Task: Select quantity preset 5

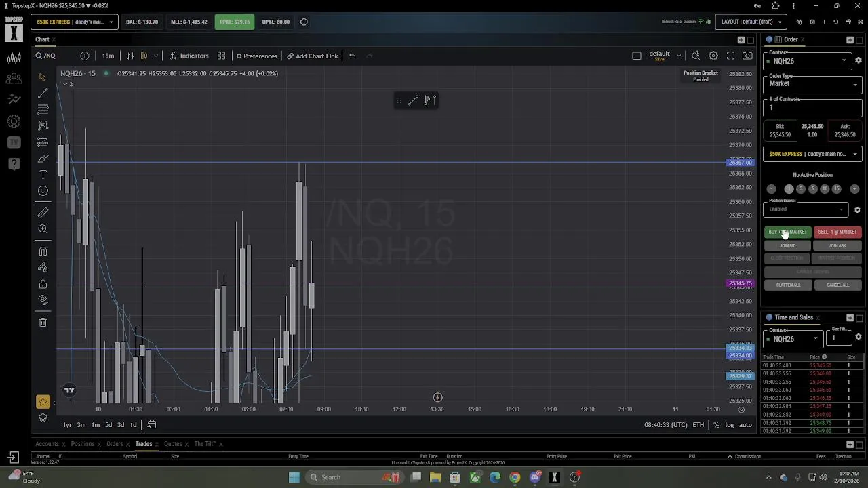Action: coord(812,189)
